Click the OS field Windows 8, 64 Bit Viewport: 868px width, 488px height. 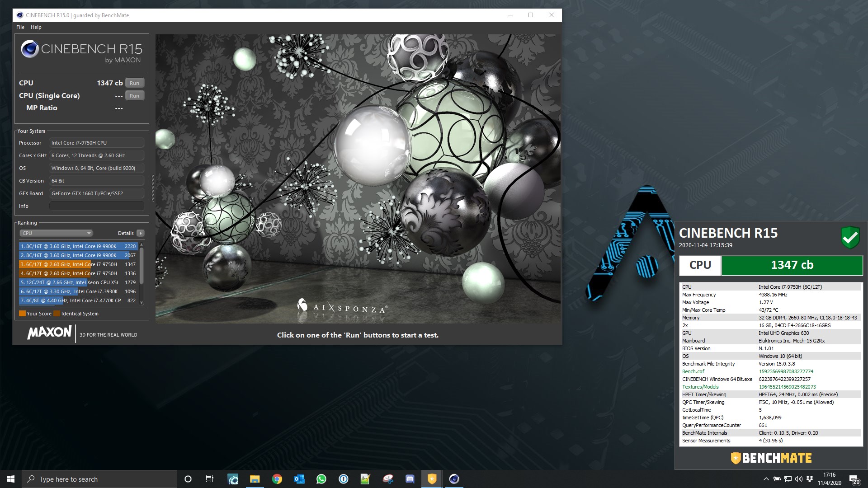[97, 168]
